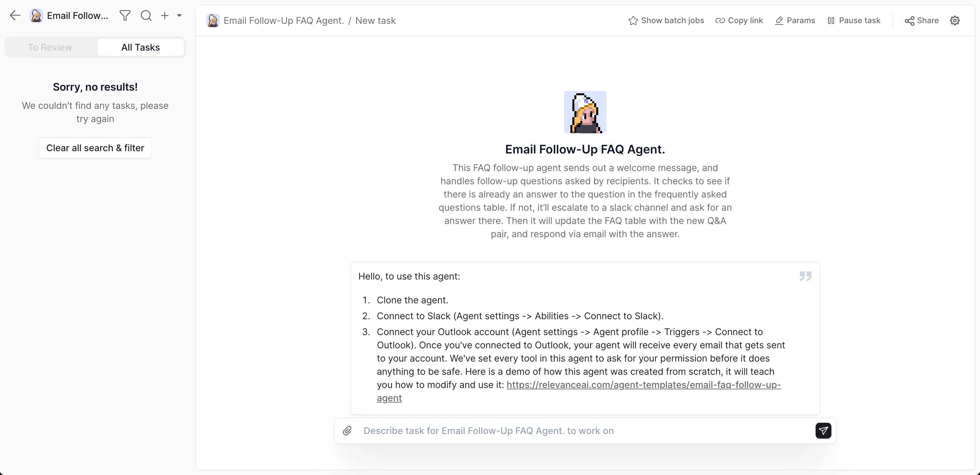This screenshot has height=475, width=980.
Task: Click the paperclip attachment icon
Action: click(x=347, y=430)
